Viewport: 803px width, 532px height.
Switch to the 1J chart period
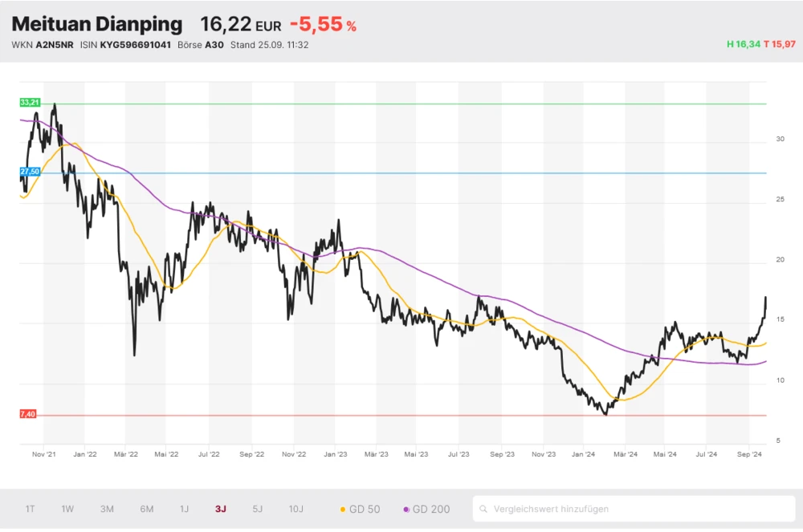pos(184,509)
